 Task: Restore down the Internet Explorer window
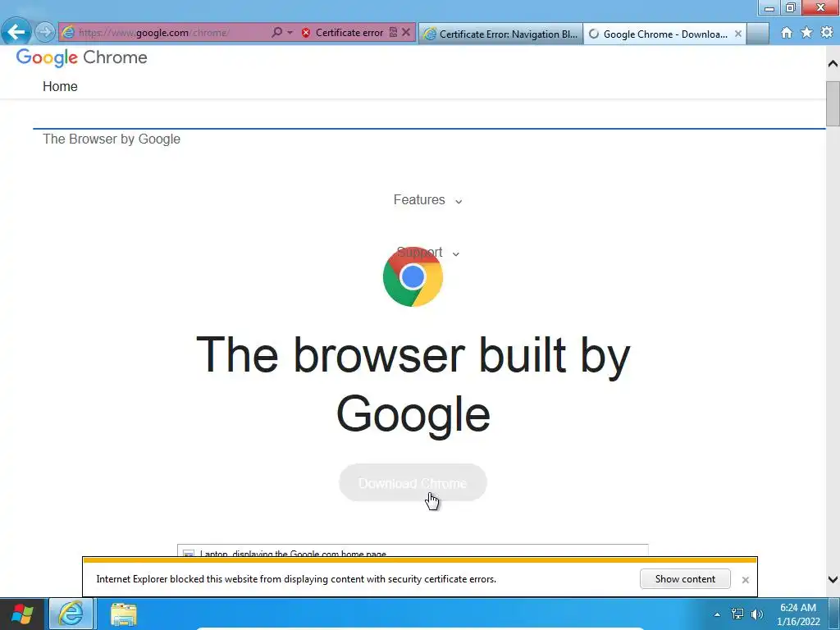coord(790,7)
